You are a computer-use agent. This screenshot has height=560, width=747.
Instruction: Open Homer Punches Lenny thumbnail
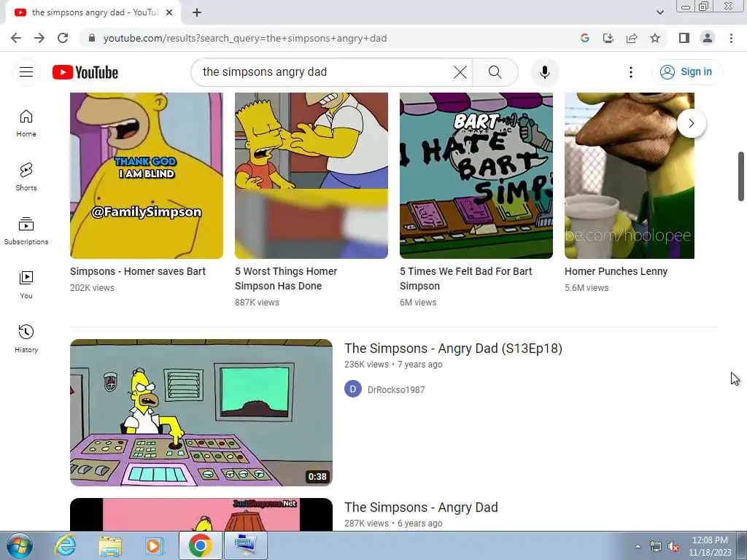pos(630,176)
